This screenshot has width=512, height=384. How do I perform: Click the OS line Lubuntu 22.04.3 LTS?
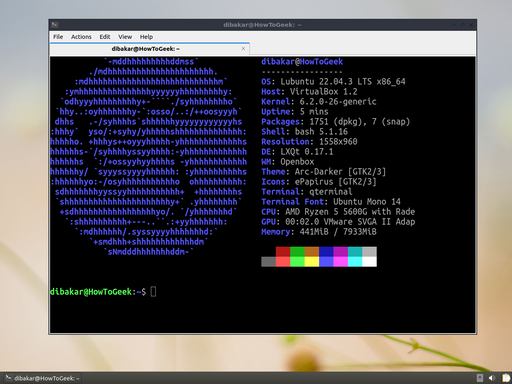pyautogui.click(x=333, y=82)
